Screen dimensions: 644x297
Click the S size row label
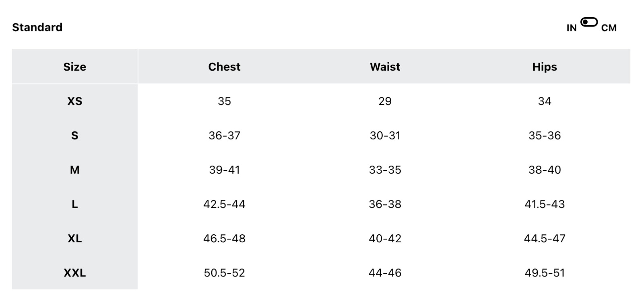74,135
